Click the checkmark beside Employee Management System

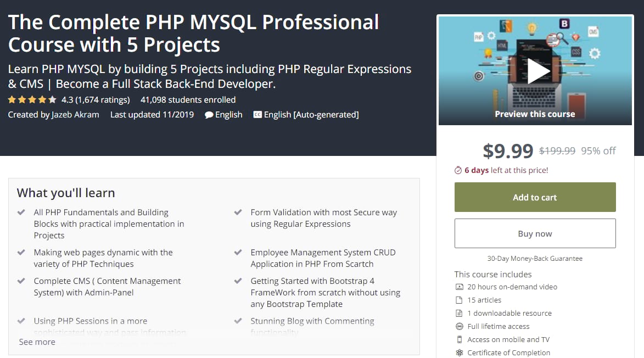(238, 251)
